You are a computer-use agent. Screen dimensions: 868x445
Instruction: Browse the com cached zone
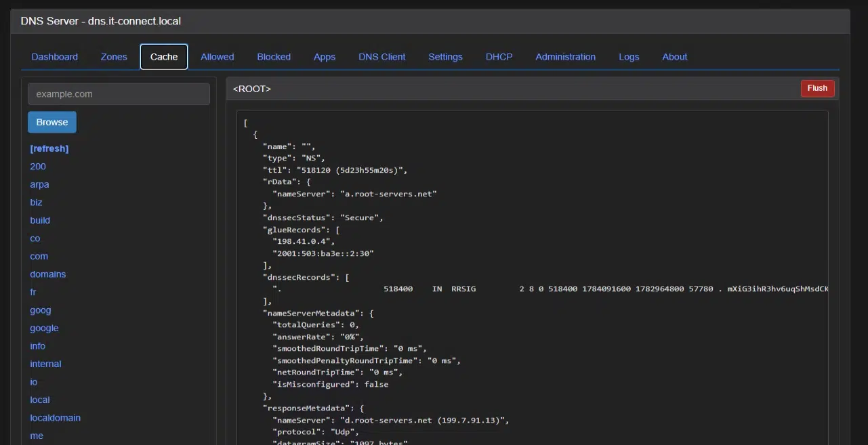pos(39,256)
